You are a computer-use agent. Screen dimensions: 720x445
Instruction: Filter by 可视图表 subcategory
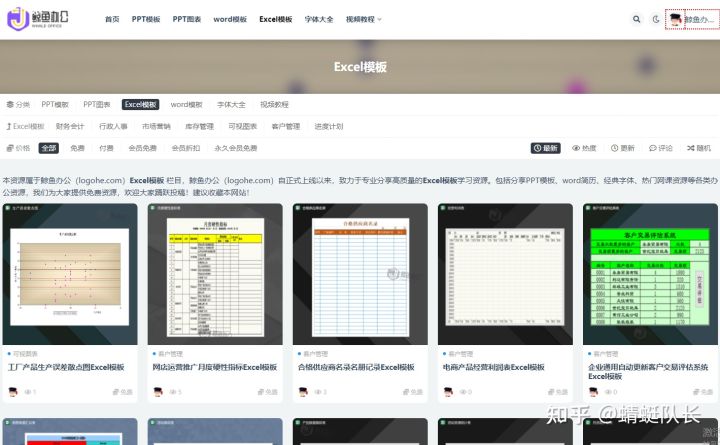point(242,126)
